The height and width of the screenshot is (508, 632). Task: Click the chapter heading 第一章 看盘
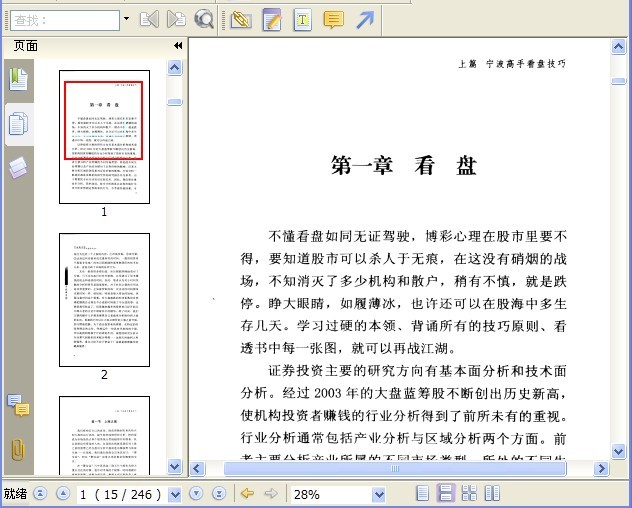[403, 165]
